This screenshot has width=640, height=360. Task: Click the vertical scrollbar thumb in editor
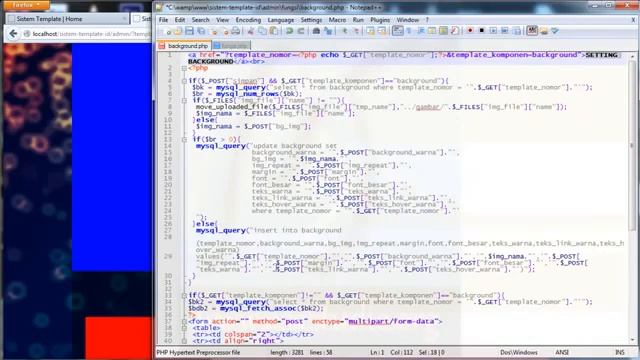(632, 145)
